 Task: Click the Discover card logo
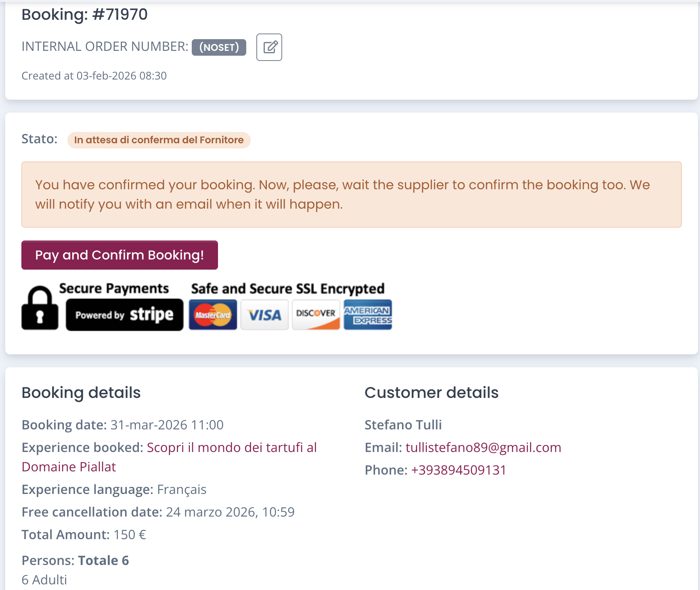pos(316,315)
